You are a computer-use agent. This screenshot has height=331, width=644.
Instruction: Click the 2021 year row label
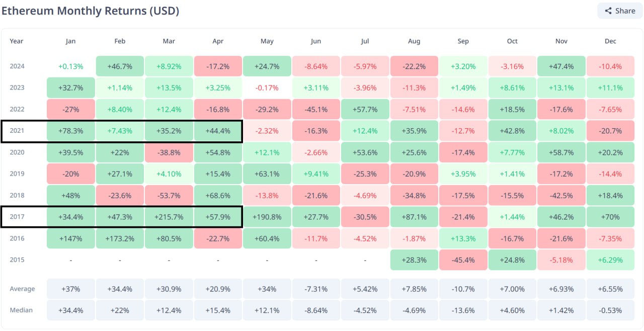tap(17, 130)
